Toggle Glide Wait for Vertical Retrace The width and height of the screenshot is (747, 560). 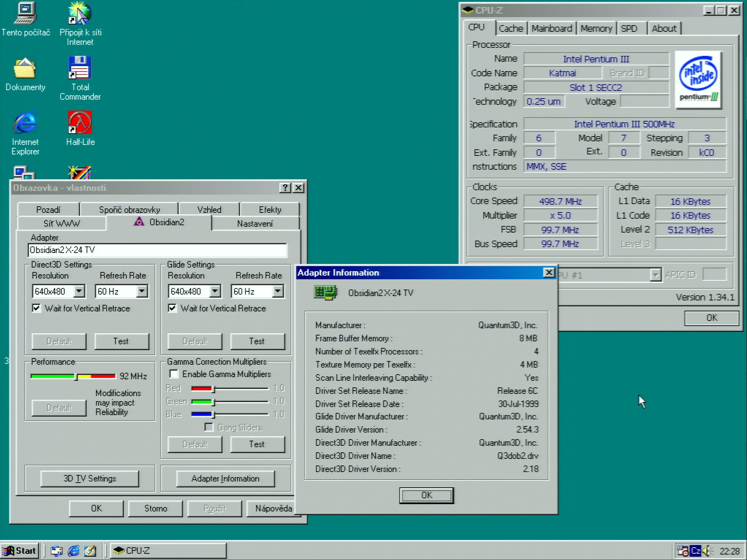pos(172,308)
